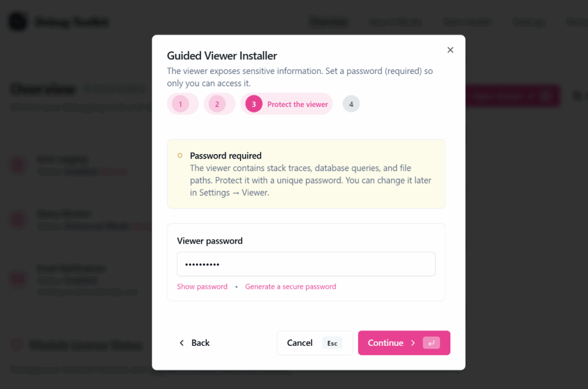Open step 3 Protect the viewer
Image resolution: width=588 pixels, height=389 pixels.
287,103
